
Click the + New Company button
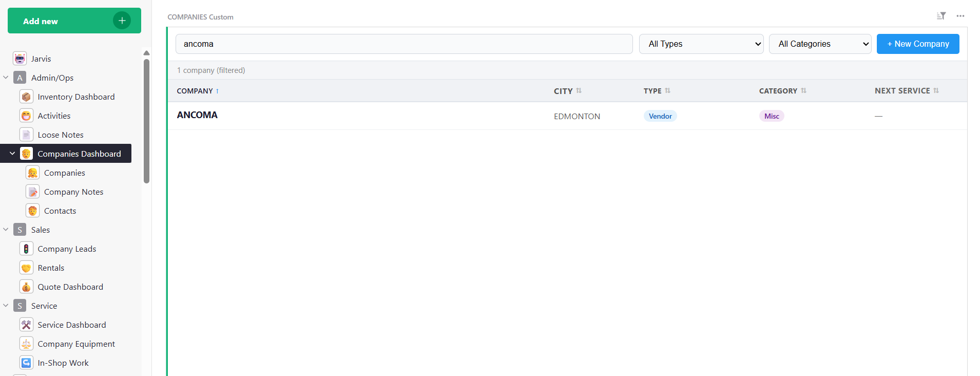point(917,44)
